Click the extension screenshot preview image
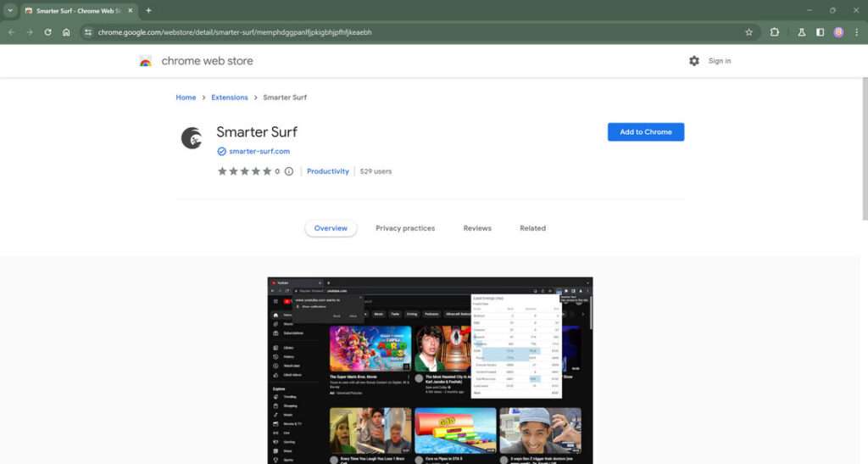This screenshot has height=464, width=868. [430, 370]
